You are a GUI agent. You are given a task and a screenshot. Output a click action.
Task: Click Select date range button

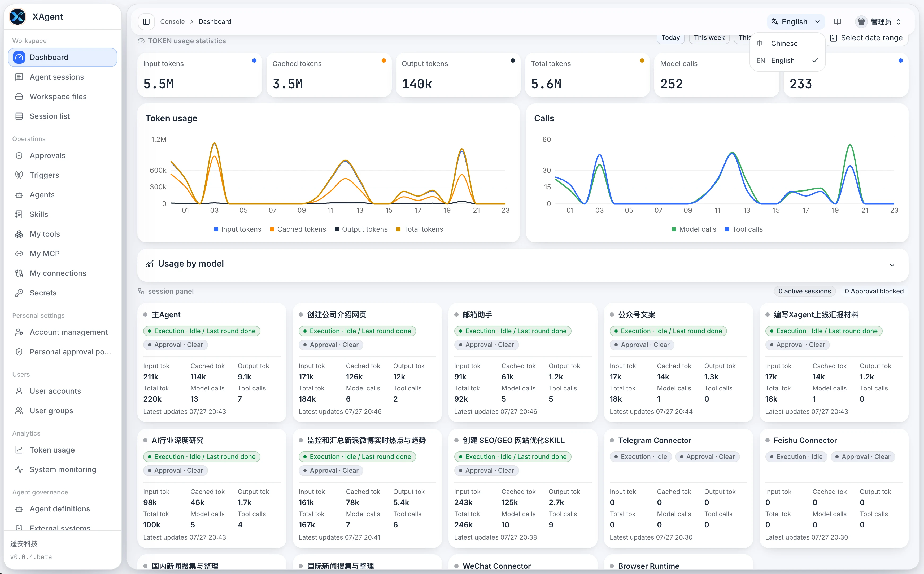pyautogui.click(x=866, y=38)
